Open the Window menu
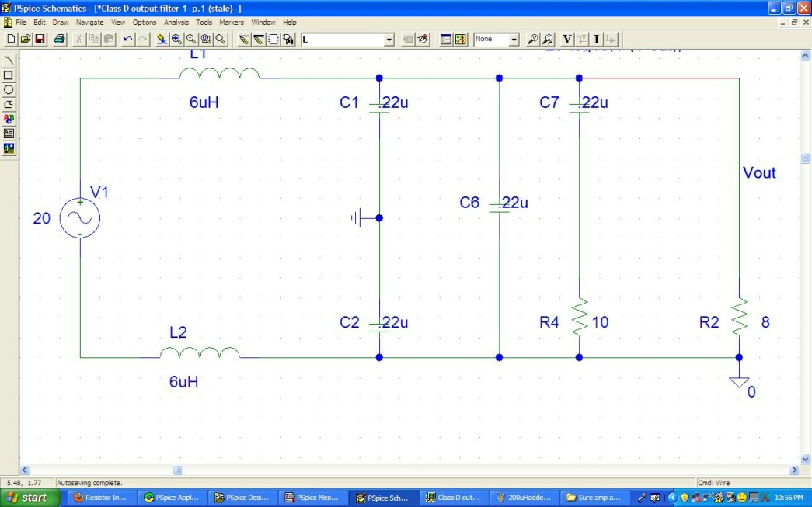812x507 pixels. (263, 23)
